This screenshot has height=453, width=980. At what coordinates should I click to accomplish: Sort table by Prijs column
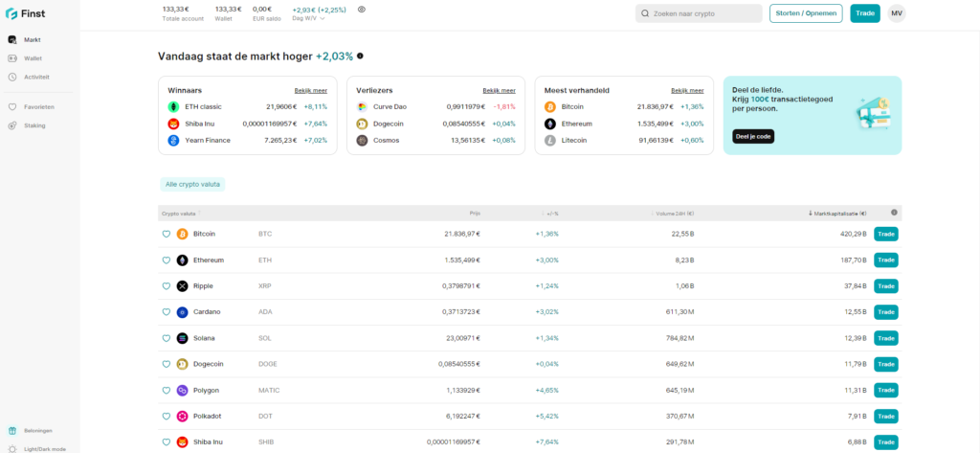[x=475, y=214]
